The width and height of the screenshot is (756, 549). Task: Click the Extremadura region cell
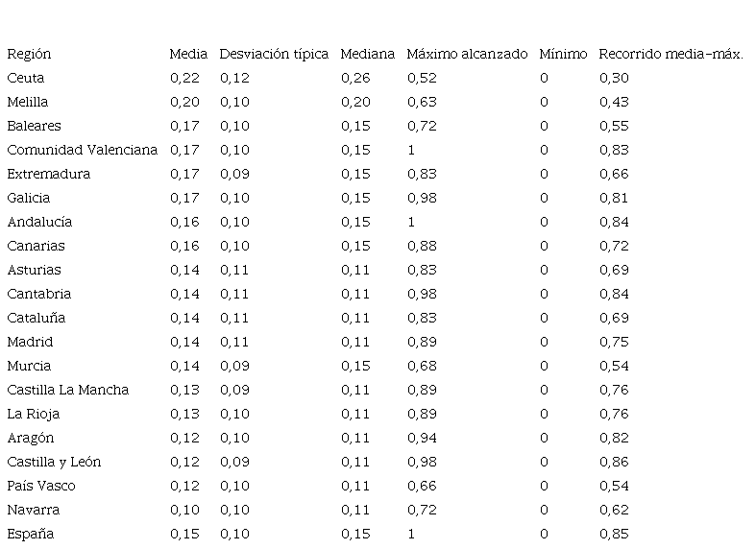(x=49, y=175)
